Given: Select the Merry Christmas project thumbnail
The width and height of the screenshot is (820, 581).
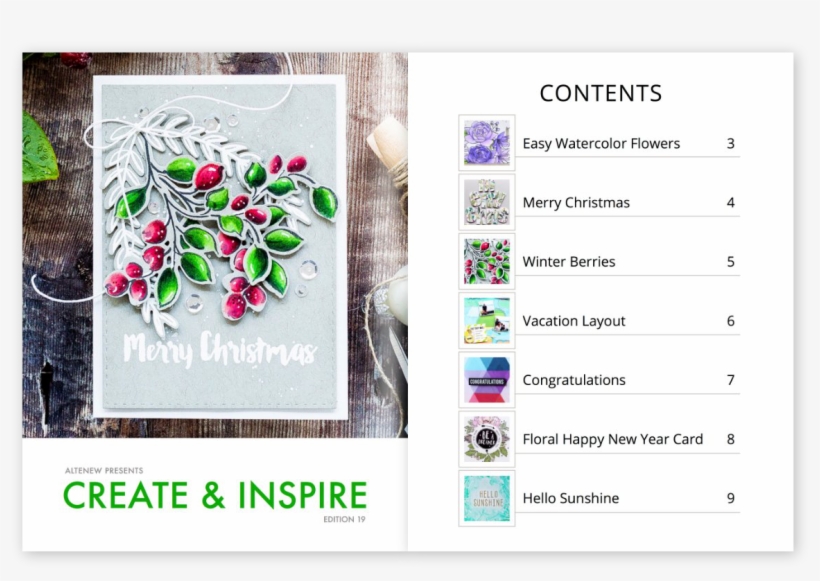Looking at the screenshot, I should (486, 201).
